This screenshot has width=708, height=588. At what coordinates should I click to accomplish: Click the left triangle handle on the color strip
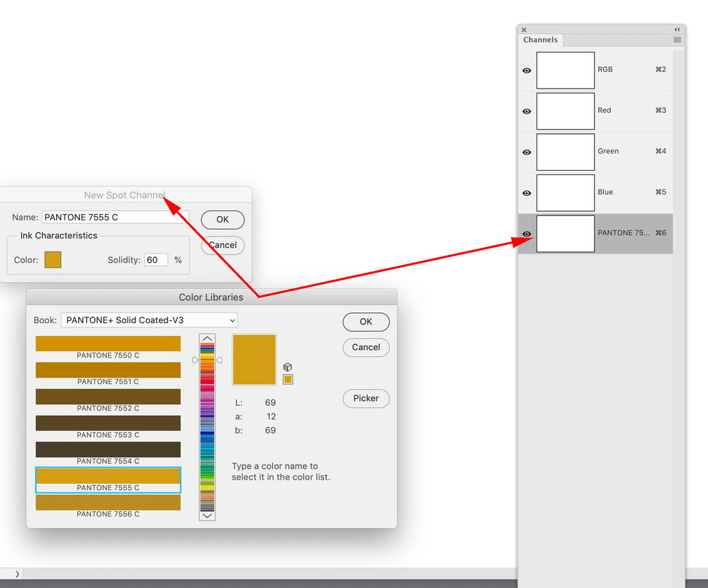coord(196,360)
